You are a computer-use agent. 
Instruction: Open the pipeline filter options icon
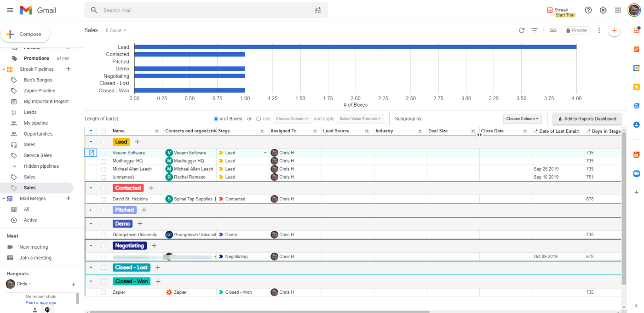535,30
